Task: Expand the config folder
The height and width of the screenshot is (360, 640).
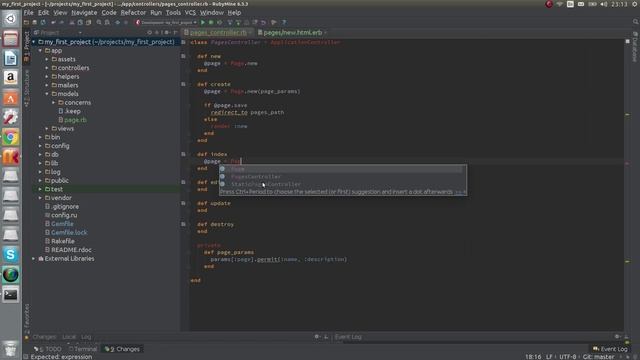Action: tap(40, 146)
